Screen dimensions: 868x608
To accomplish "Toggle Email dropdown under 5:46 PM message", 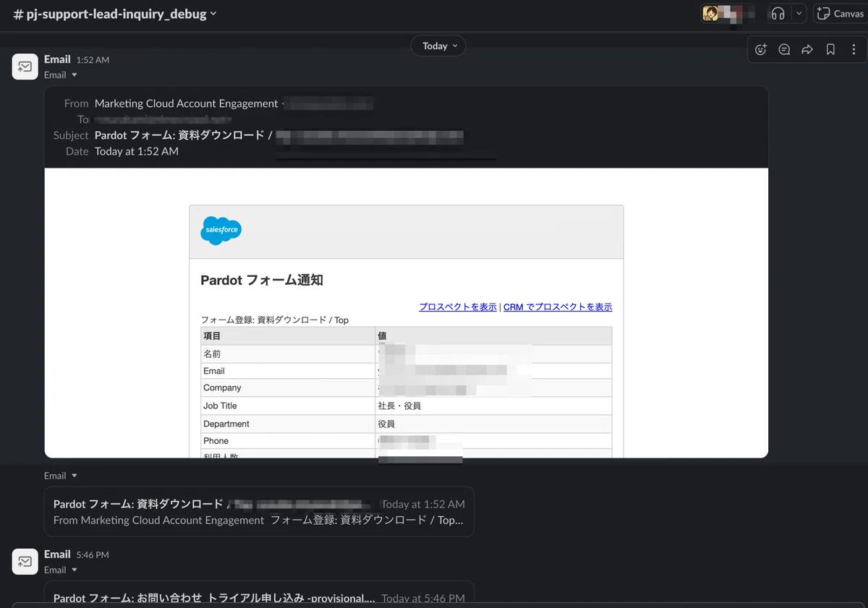I will [x=61, y=570].
